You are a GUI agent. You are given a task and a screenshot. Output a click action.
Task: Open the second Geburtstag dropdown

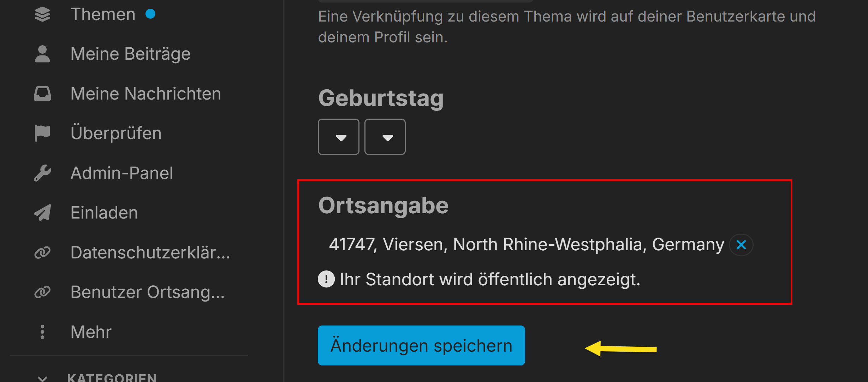tap(385, 137)
